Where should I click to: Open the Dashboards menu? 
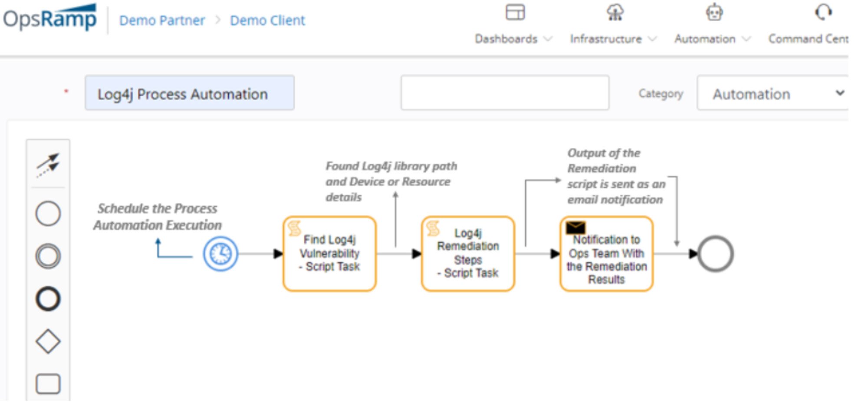(x=507, y=39)
